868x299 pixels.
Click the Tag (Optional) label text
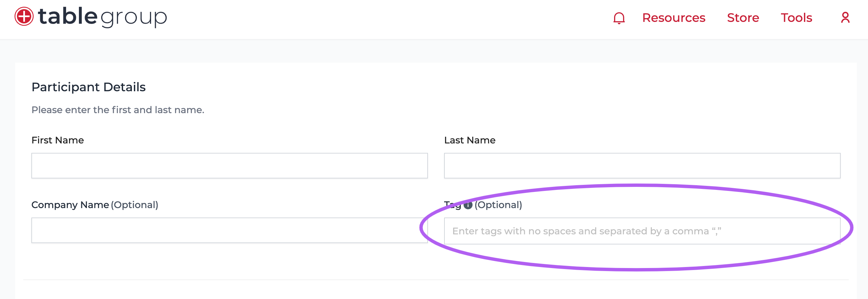point(483,205)
